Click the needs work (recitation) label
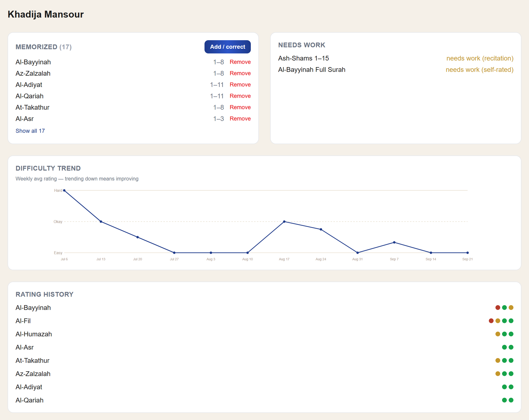This screenshot has width=529, height=420. (x=480, y=58)
